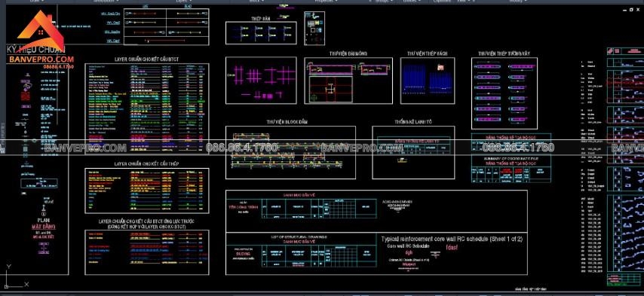Select the THƯ VIỆN THÉP TƯỜNG VÂY frame
644x296 pixels.
[504, 93]
